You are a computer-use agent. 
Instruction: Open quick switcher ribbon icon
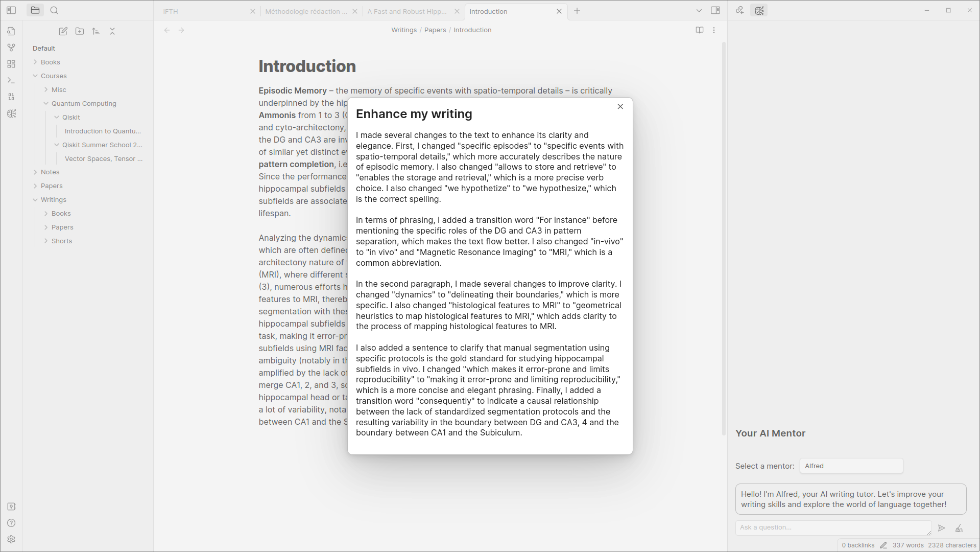pos(11,31)
